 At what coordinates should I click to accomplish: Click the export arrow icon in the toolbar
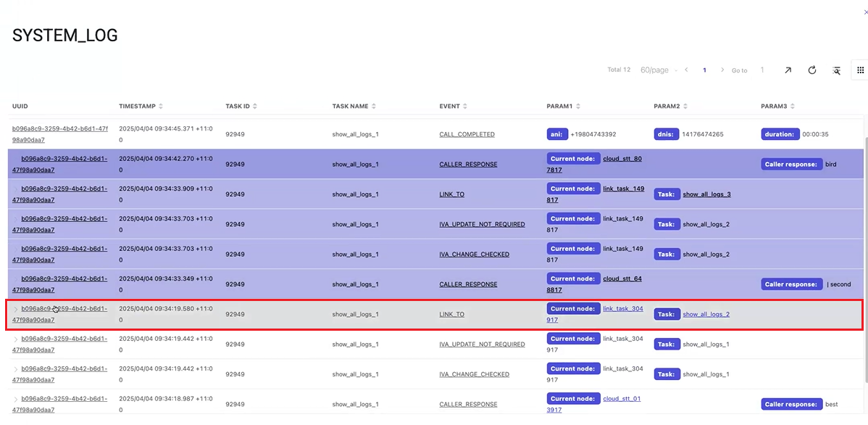coord(787,70)
